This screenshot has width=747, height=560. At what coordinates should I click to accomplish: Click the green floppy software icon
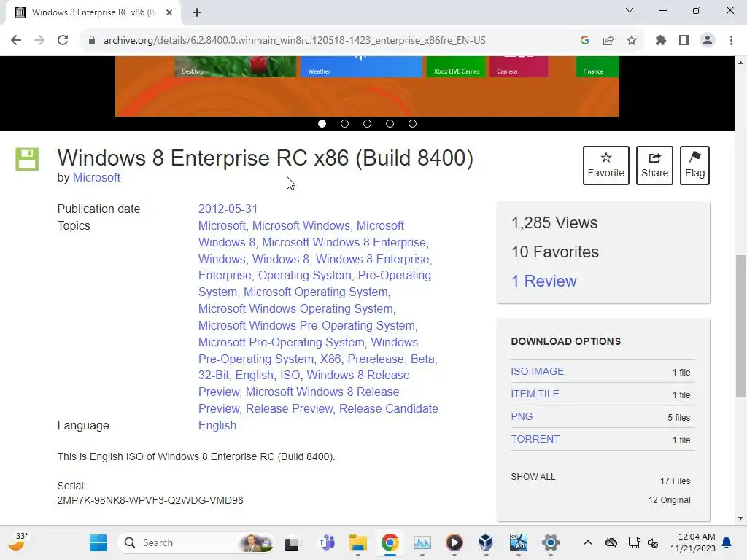27,159
